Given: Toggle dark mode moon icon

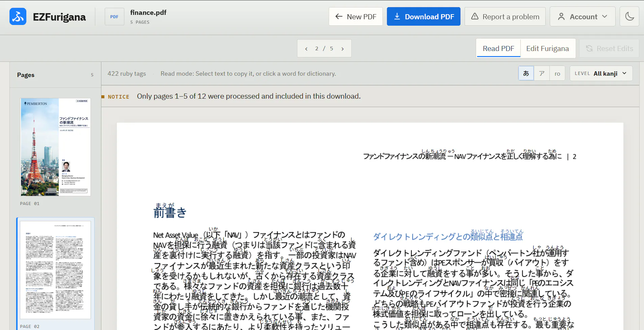Looking at the screenshot, I should click(629, 17).
